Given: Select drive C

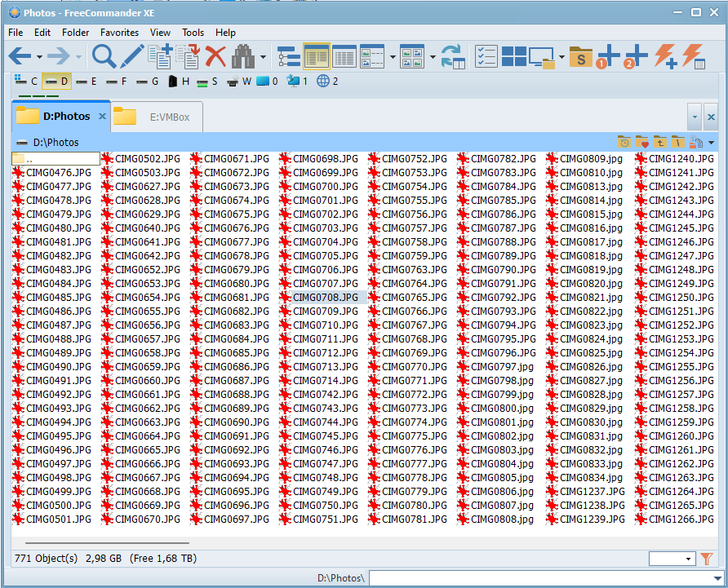Looking at the screenshot, I should [x=26, y=82].
